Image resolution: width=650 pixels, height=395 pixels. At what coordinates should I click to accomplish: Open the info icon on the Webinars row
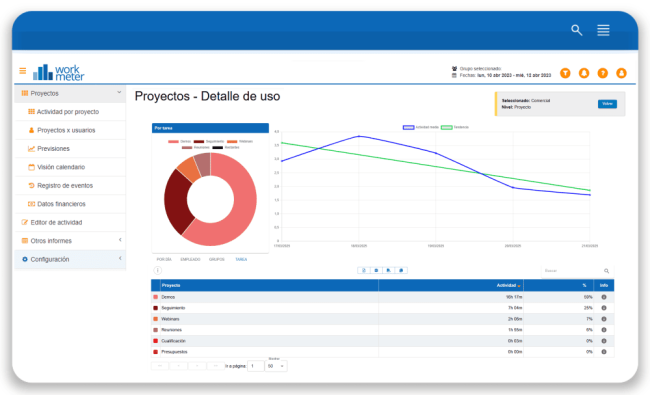pos(604,319)
